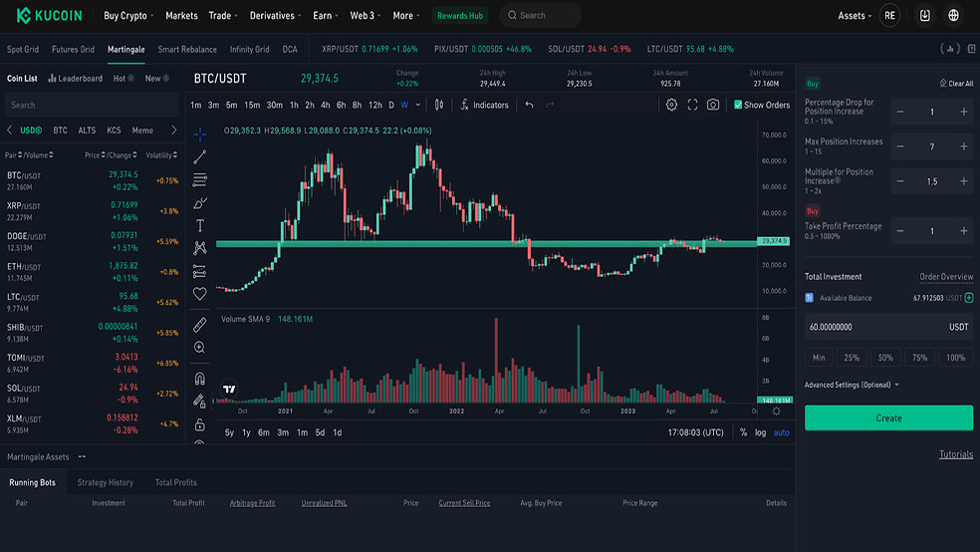Viewport: 980px width, 552px height.
Task: Open the Infinity Grid tab
Action: pyautogui.click(x=249, y=50)
